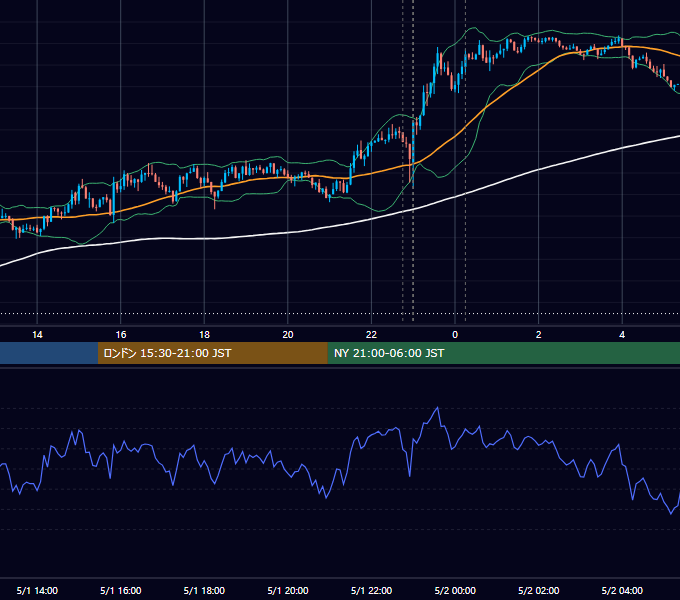Click the hour label 14 on price chart axis

37,335
